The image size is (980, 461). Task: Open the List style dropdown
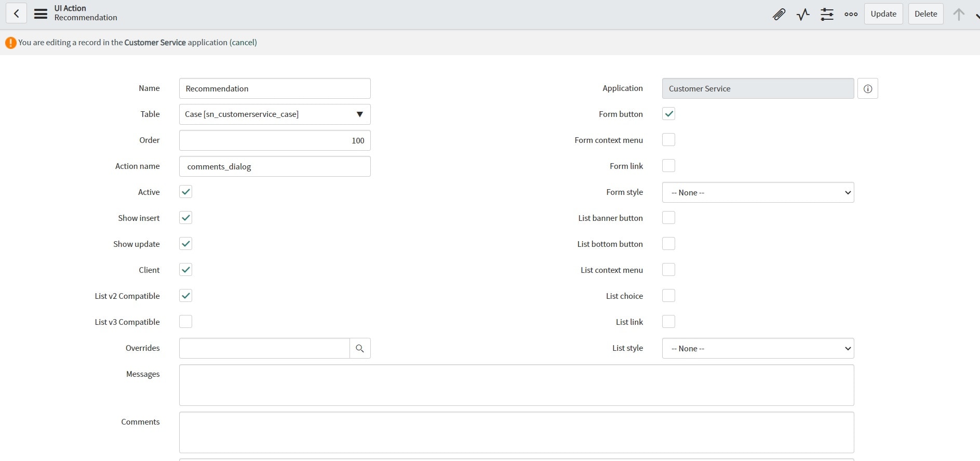pyautogui.click(x=758, y=348)
